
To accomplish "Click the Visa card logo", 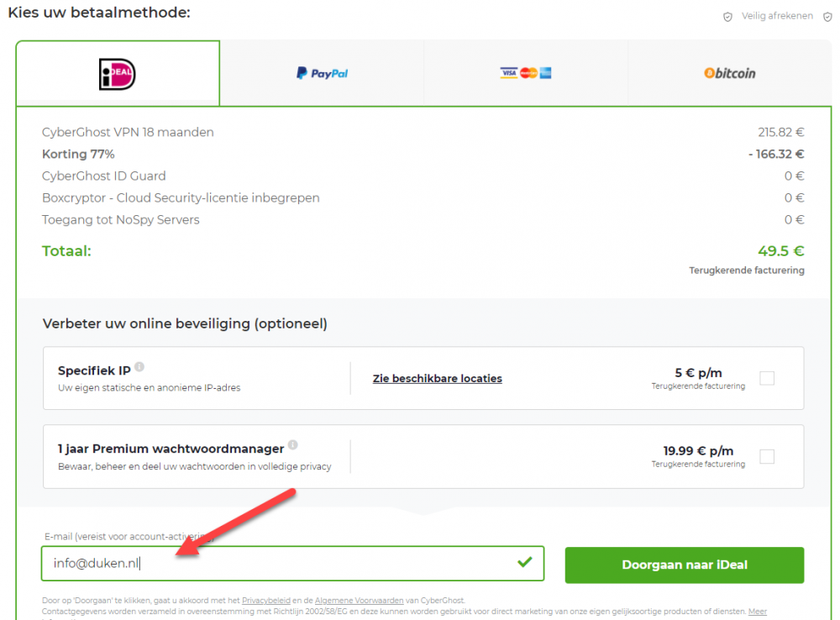I will [508, 73].
